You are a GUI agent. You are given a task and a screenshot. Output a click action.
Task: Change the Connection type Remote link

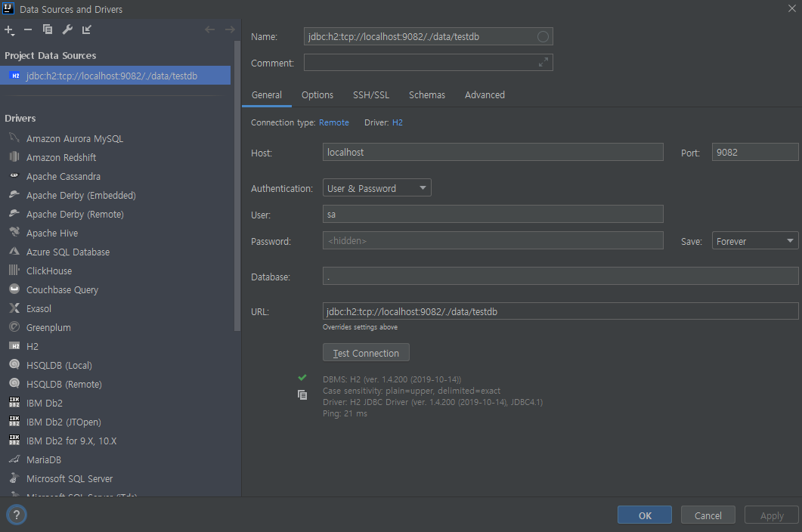[334, 122]
